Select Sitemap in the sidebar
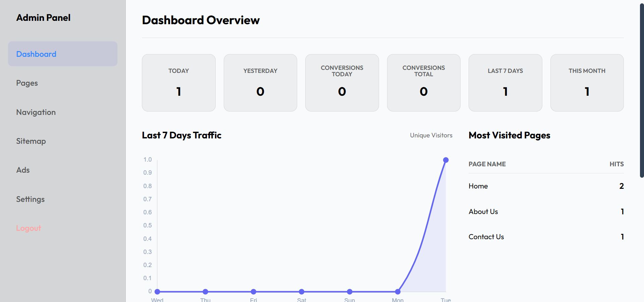Image resolution: width=644 pixels, height=302 pixels. click(x=31, y=141)
